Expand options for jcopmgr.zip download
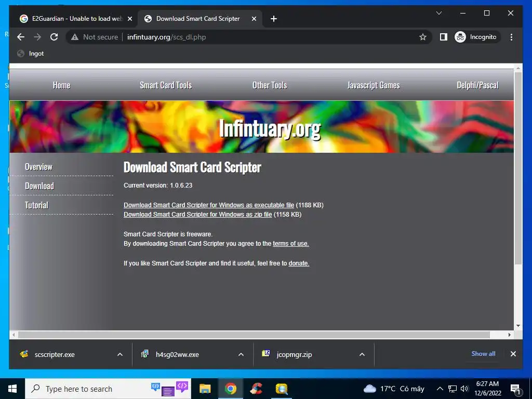 click(x=362, y=354)
